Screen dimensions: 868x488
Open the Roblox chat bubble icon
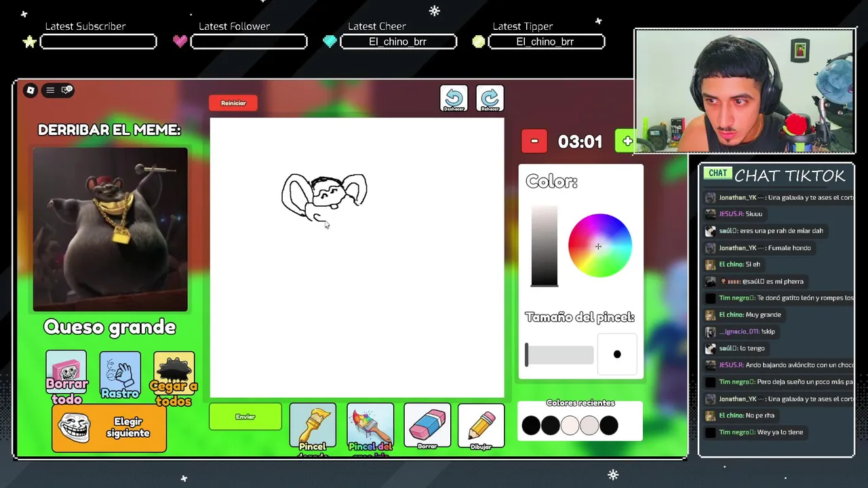click(66, 90)
